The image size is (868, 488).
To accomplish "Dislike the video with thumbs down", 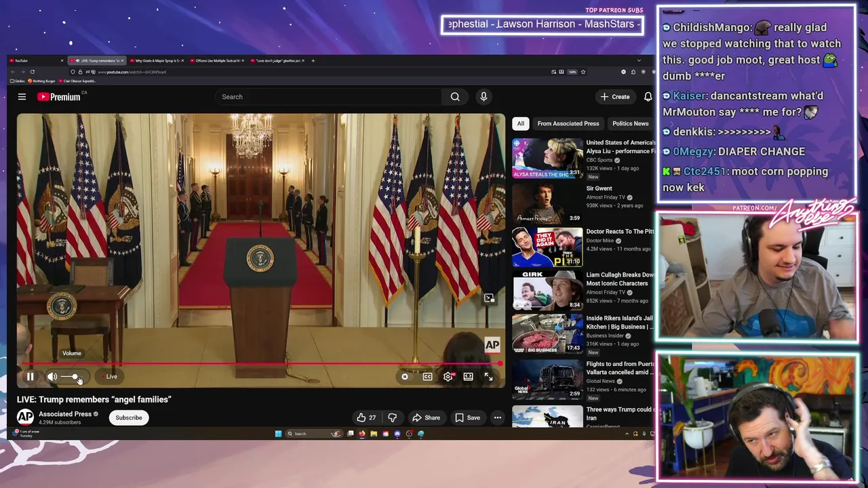I will click(392, 418).
